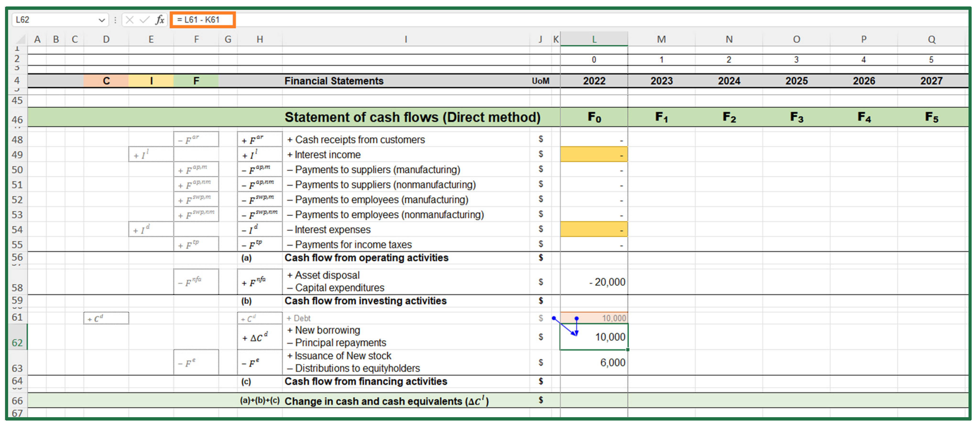Viewport: 980px width, 427px height.
Task: Click the Cancel X icon in formula bar
Action: 129,20
